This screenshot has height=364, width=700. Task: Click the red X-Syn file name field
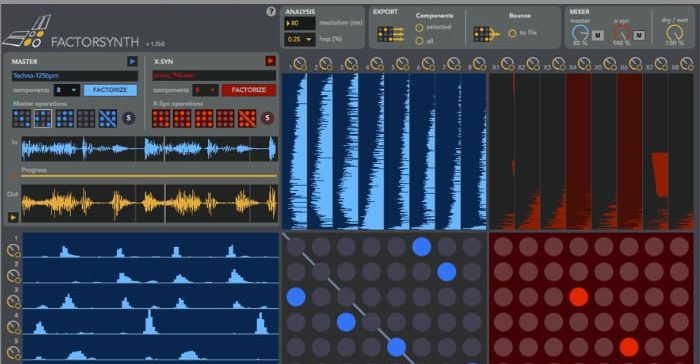point(214,75)
